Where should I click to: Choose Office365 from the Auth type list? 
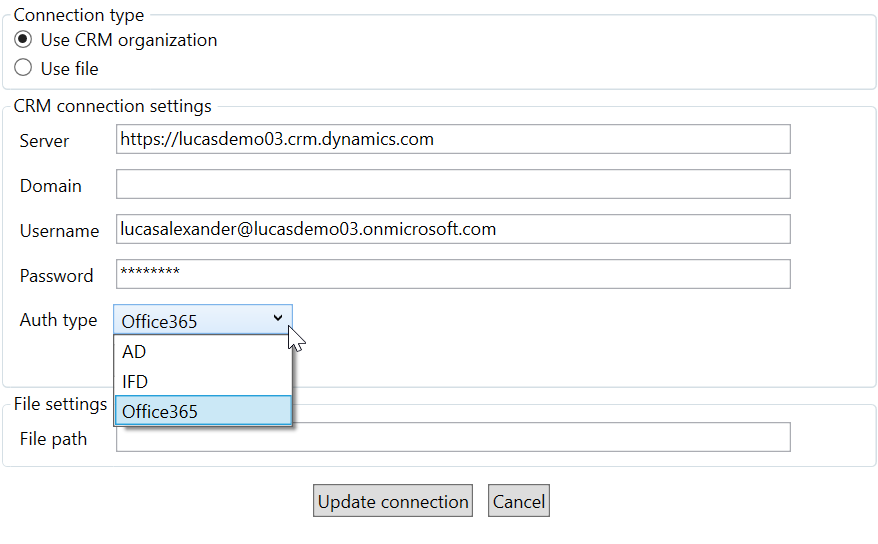203,411
